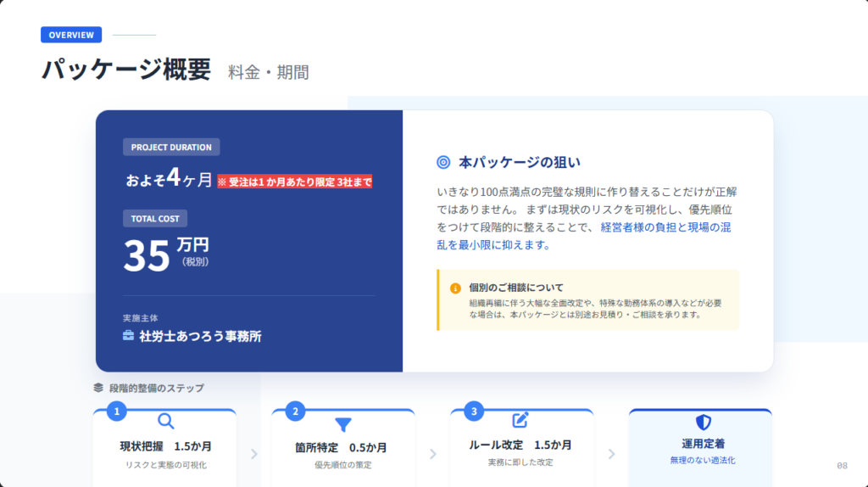Click the shield icon above 運用定着

tap(703, 422)
